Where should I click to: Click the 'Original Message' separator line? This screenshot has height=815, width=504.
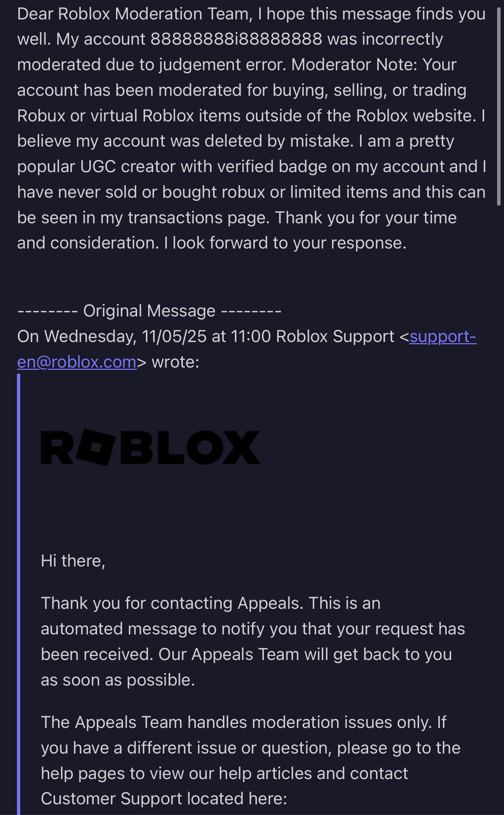(149, 311)
